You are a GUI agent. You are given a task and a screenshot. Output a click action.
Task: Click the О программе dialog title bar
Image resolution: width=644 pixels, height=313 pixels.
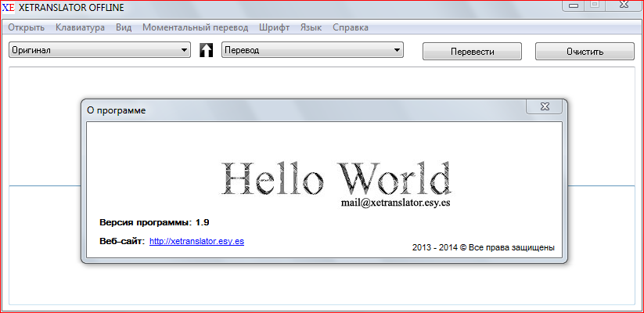click(297, 110)
